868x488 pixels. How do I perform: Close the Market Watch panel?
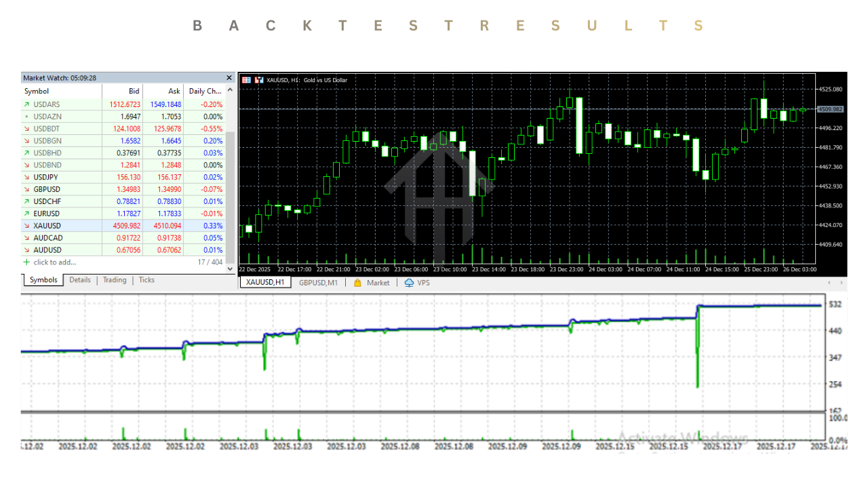(229, 77)
